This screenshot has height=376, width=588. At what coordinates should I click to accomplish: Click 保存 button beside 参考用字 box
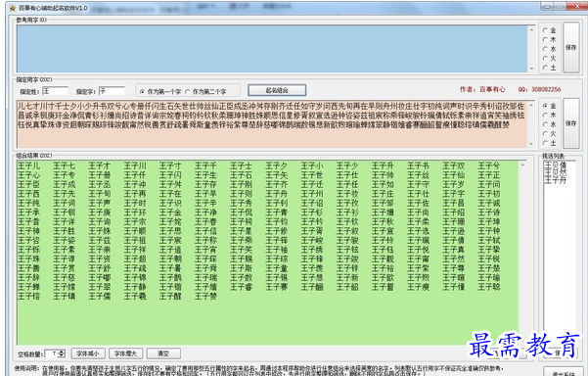coord(570,47)
